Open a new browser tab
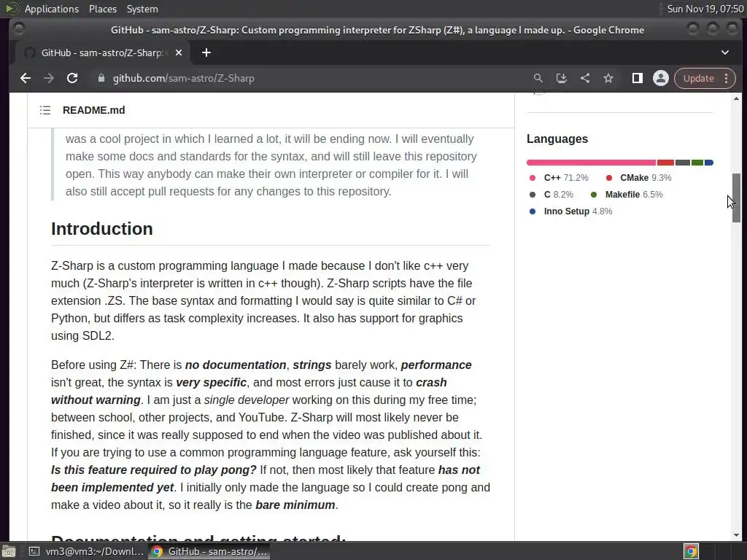The image size is (747, 560). coord(206,52)
